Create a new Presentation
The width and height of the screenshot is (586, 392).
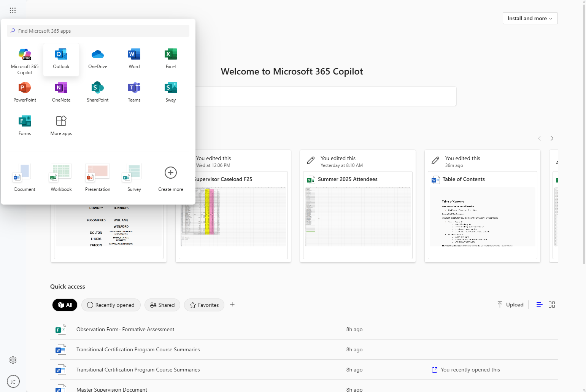click(98, 178)
